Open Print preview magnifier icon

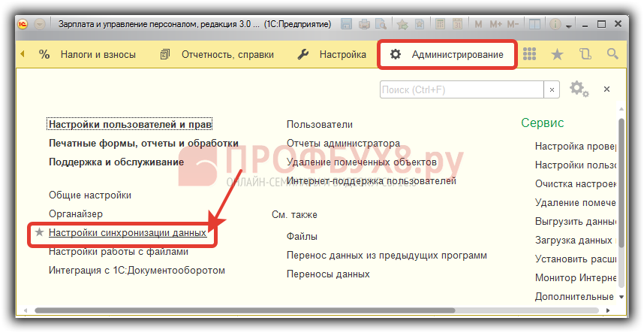[381, 24]
